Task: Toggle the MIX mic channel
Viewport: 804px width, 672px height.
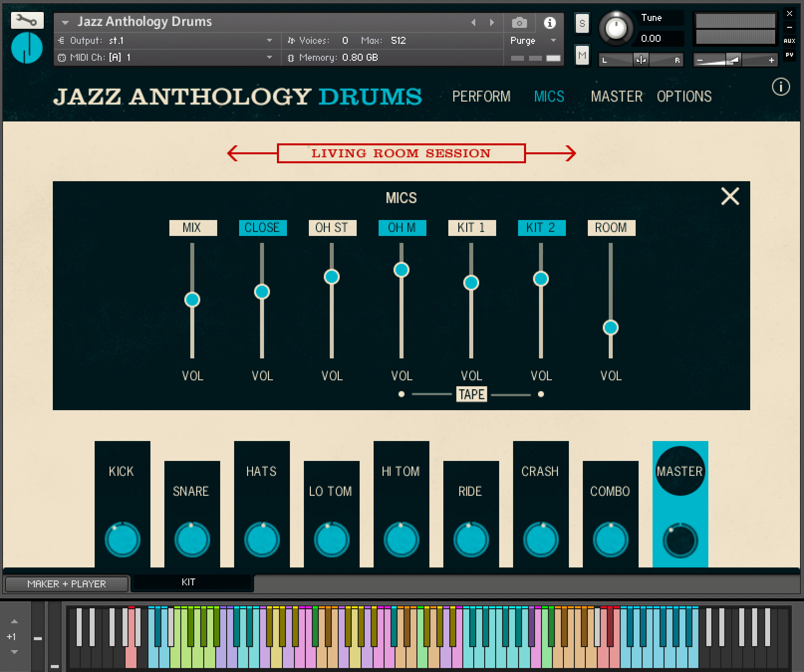Action: point(193,227)
